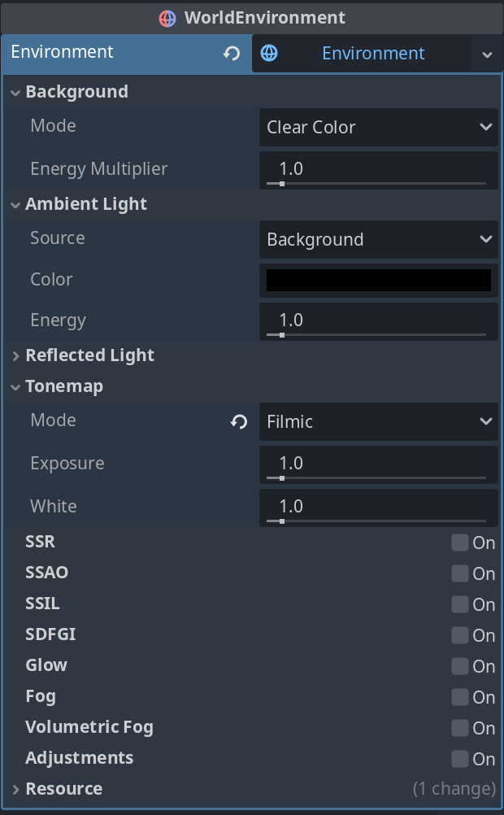Click the Environment resource button
504x815 pixels.
coord(372,54)
